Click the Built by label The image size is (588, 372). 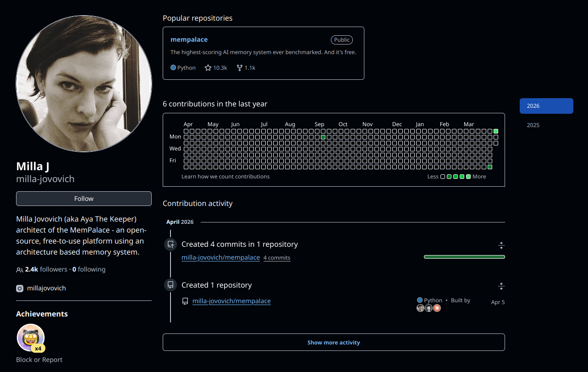(x=461, y=300)
